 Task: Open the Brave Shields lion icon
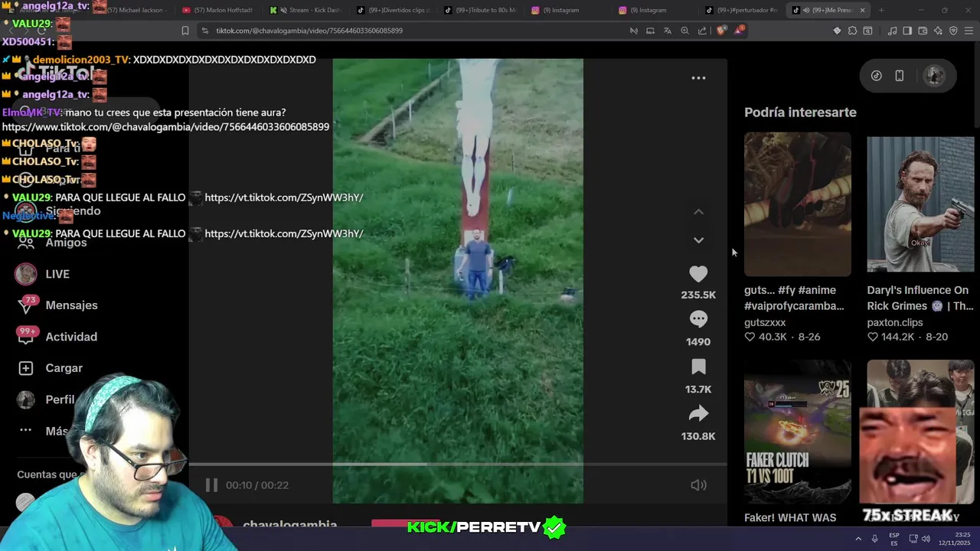tap(721, 31)
